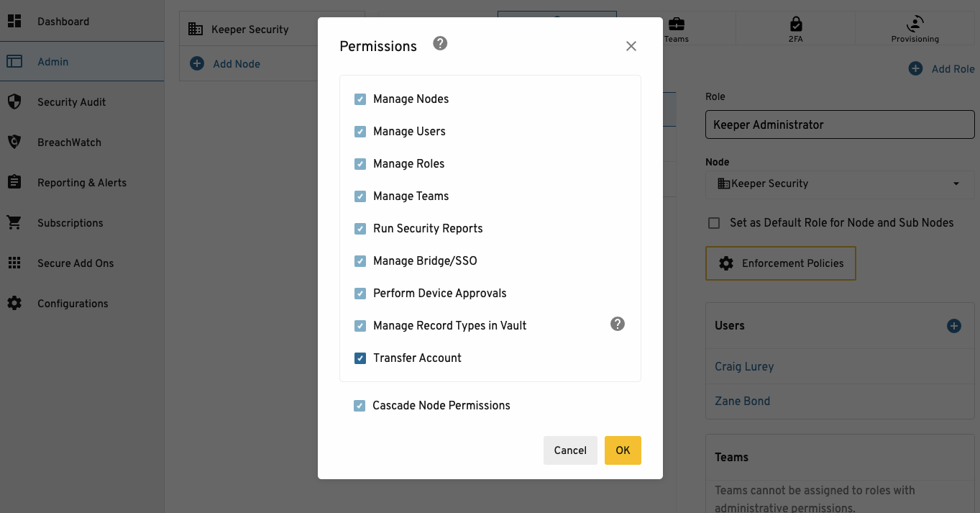Toggle the Perform Device Approvals checkbox
980x513 pixels.
tap(360, 294)
